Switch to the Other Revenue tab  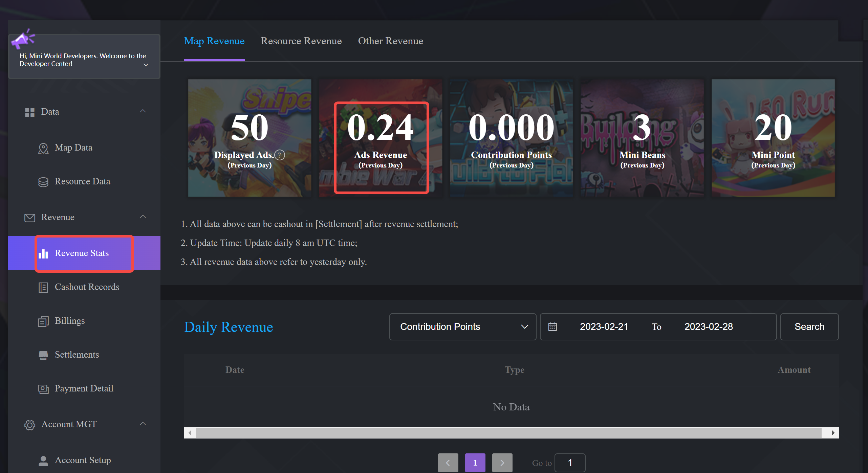[390, 41]
